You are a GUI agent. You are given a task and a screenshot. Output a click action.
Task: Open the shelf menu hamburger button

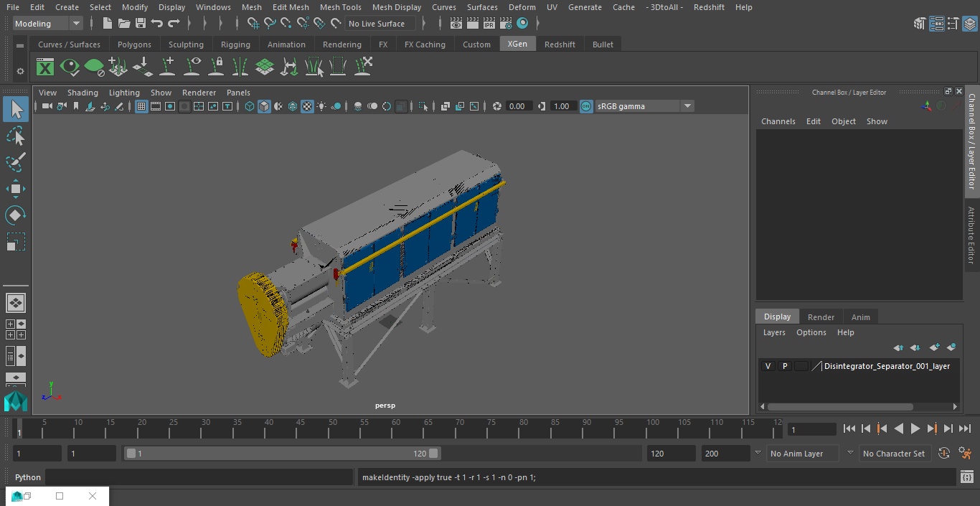tap(20, 45)
